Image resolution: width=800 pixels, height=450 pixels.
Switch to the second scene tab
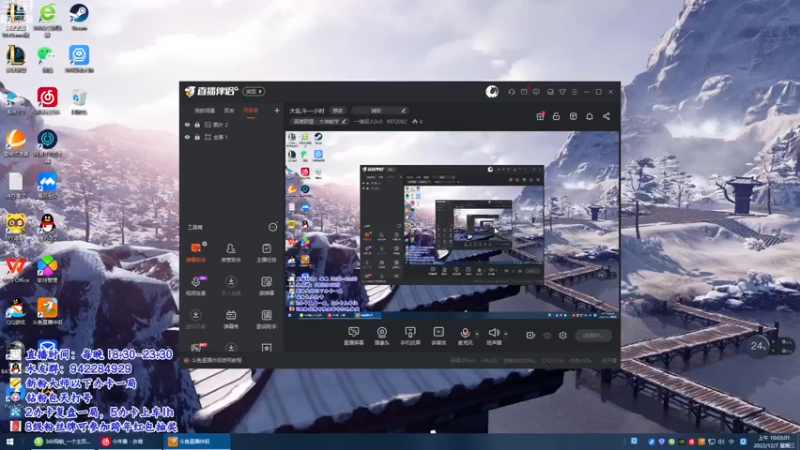(x=229, y=110)
